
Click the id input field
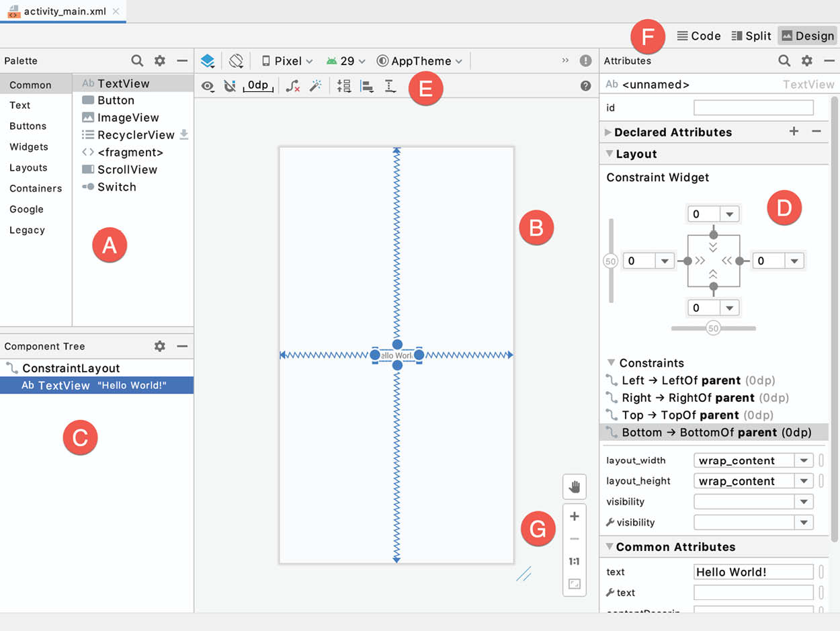(753, 108)
